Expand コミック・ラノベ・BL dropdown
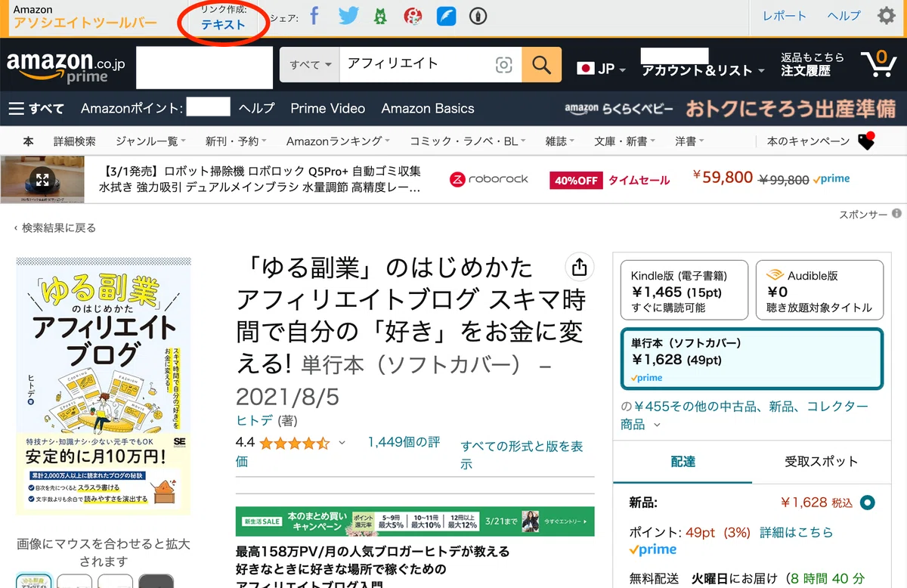 [x=468, y=141]
